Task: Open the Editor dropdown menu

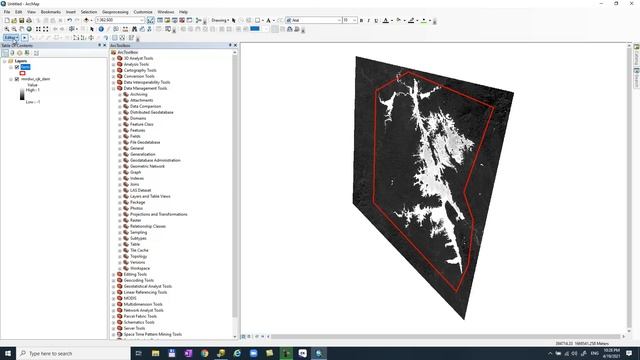Action: (x=11, y=38)
